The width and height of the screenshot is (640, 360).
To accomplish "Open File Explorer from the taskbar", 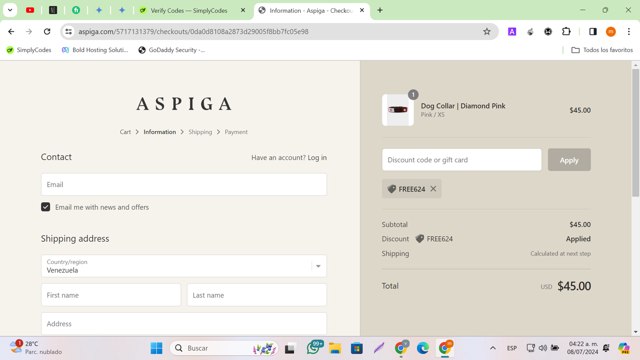I will click(335, 348).
